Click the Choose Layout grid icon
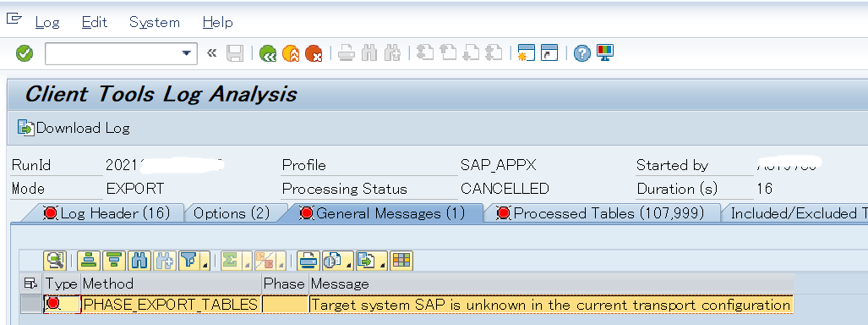Image resolution: width=868 pixels, height=325 pixels. pos(401,260)
